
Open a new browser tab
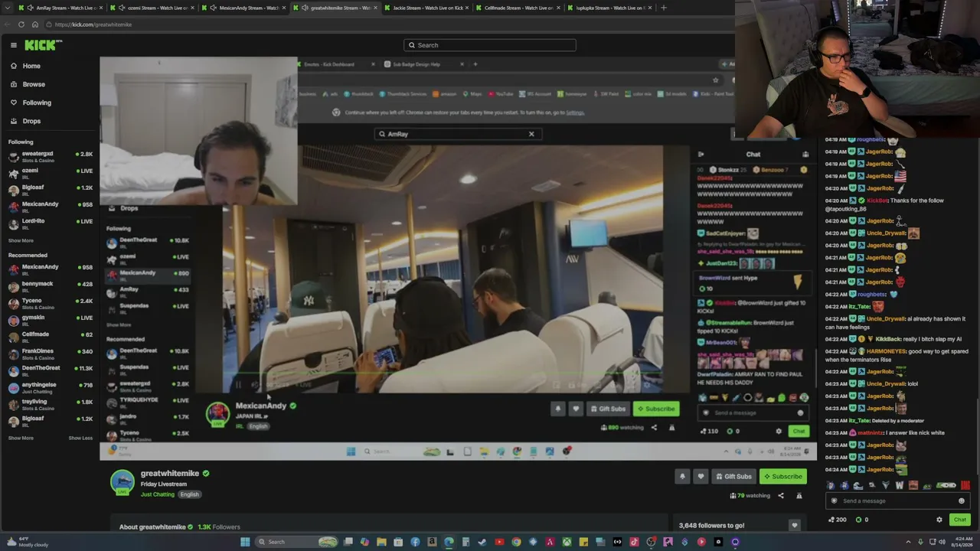pyautogui.click(x=663, y=8)
